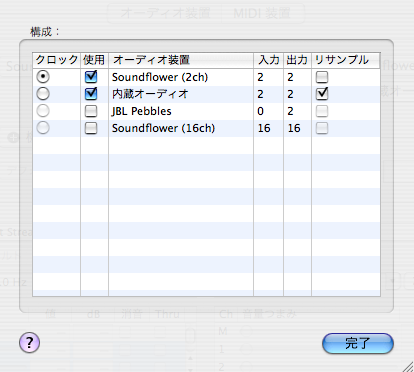Click the リサンプル column header
The width and height of the screenshot is (414, 372).
[346, 60]
